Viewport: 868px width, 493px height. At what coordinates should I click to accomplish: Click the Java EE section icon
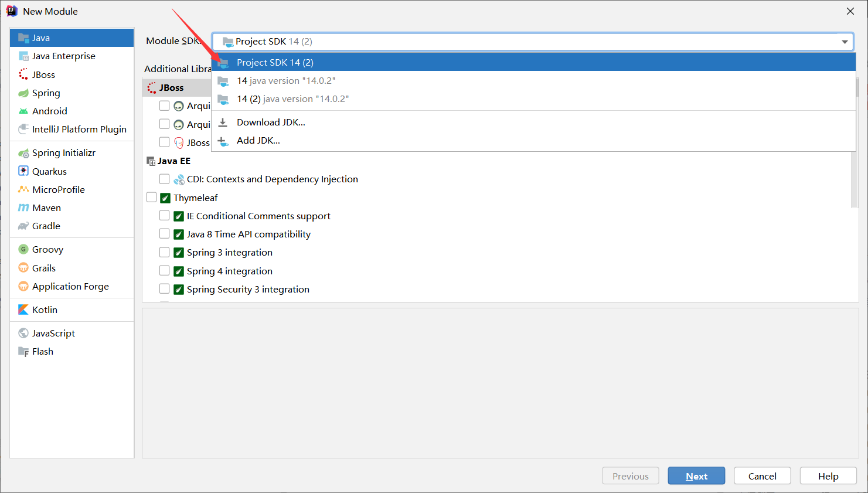[x=151, y=161]
